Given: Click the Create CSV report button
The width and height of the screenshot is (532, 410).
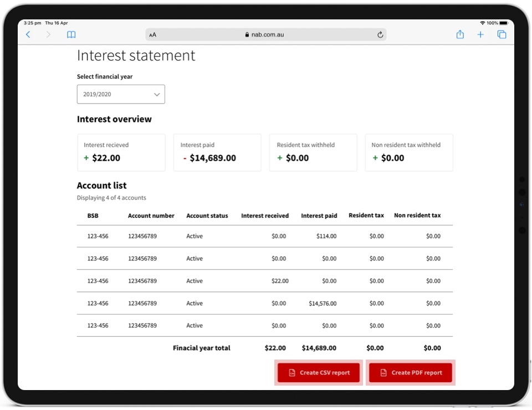Looking at the screenshot, I should [319, 373].
